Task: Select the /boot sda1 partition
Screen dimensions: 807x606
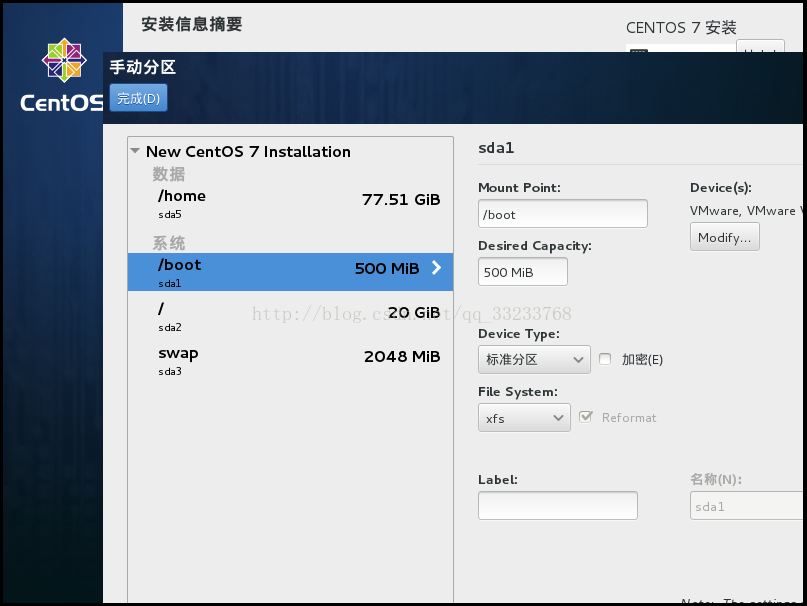Action: tap(290, 272)
